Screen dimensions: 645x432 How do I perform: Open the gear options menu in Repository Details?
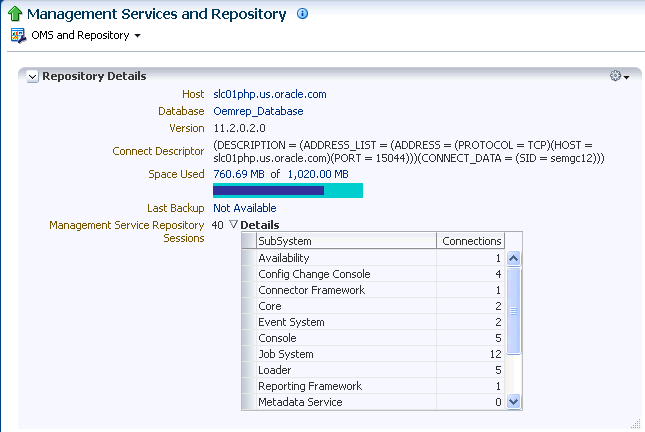coord(619,76)
